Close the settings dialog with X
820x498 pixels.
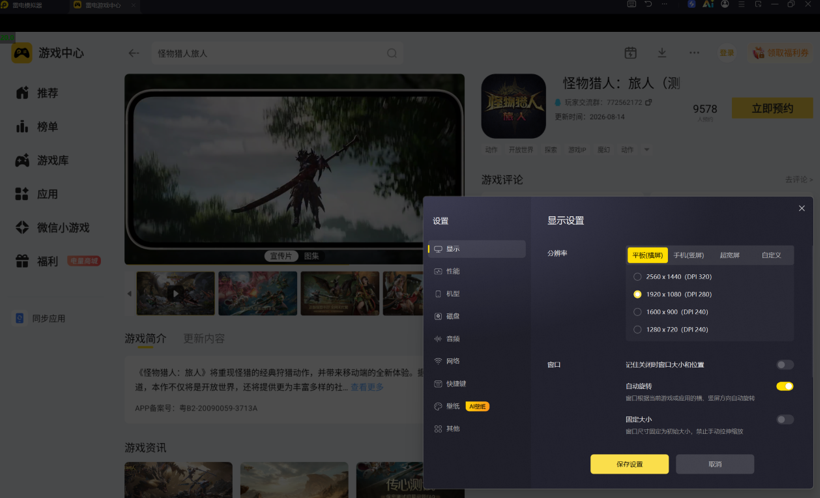click(802, 208)
